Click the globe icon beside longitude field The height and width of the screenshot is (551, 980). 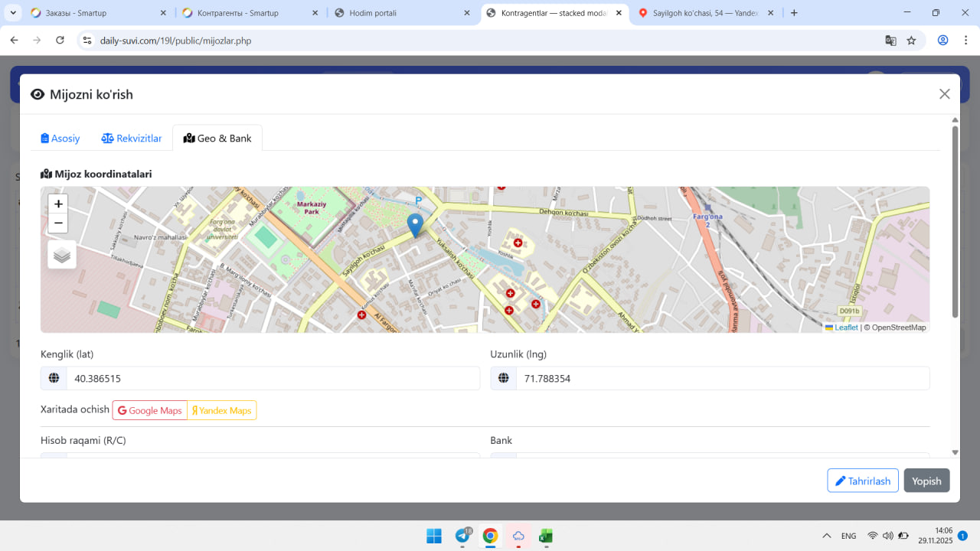504,378
